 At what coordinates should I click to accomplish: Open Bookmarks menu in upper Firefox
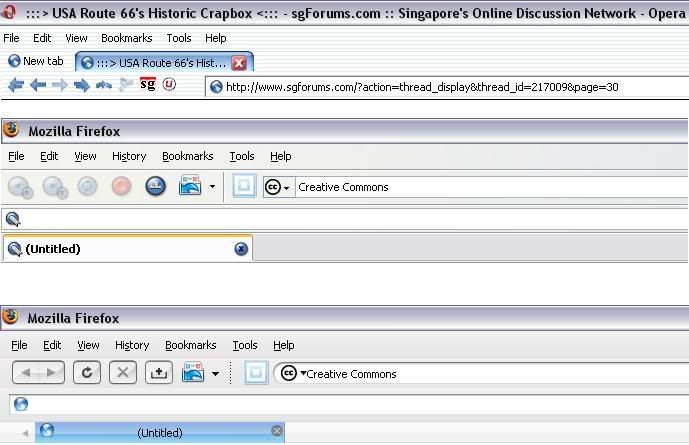pyautogui.click(x=188, y=156)
